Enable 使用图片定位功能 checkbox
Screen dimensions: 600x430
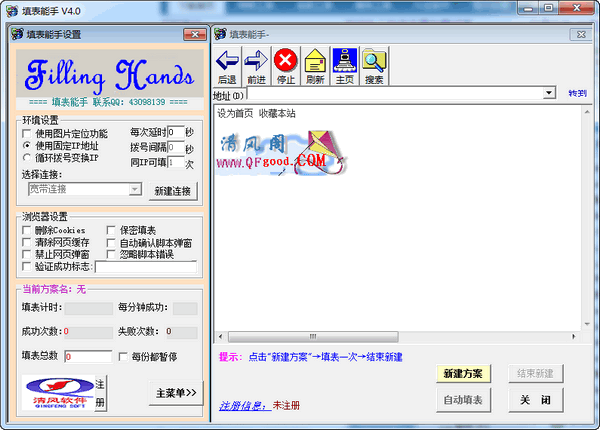pyautogui.click(x=28, y=133)
